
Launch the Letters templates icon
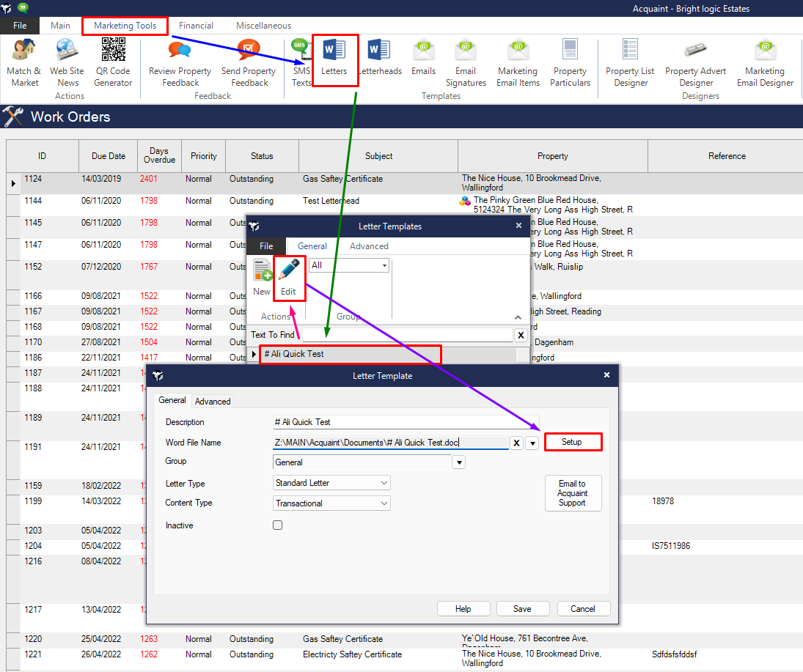tap(334, 59)
